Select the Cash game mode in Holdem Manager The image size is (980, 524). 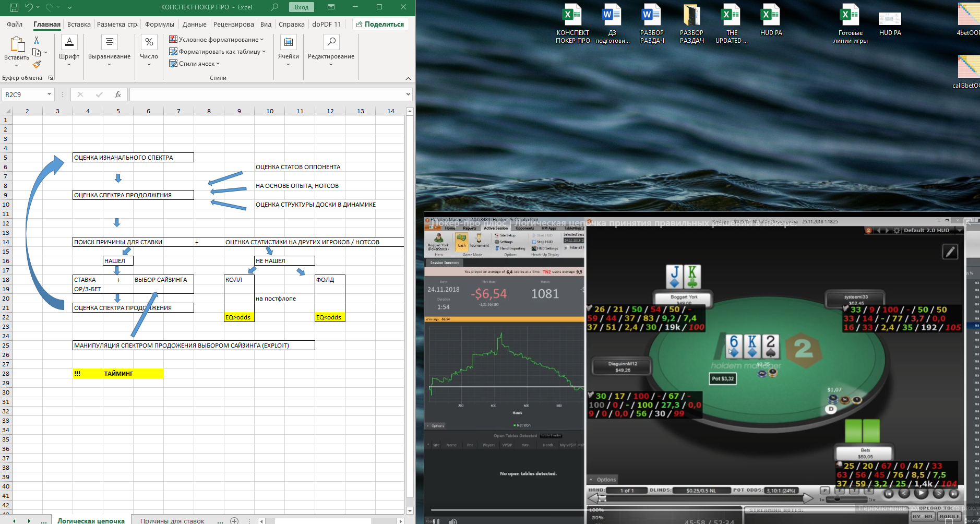(x=462, y=241)
